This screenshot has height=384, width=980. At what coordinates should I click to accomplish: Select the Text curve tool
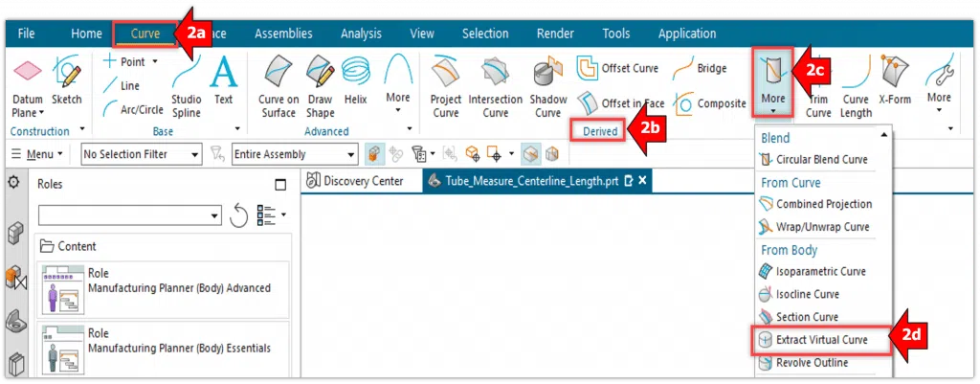pos(223,80)
